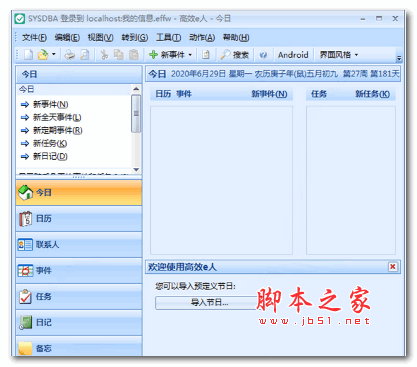Click the Print toolbar icon
The image size is (417, 367).
(x=70, y=55)
